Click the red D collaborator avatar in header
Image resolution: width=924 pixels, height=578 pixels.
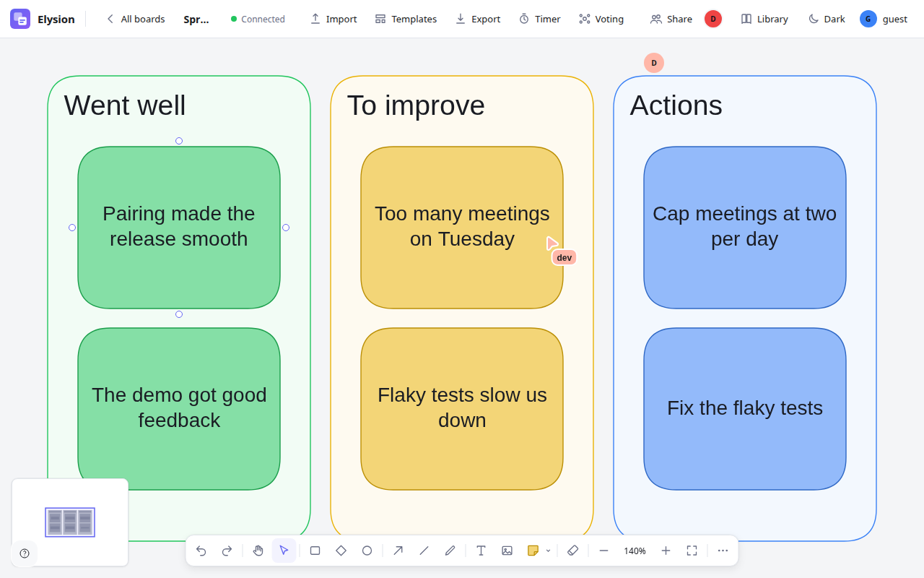(x=713, y=19)
